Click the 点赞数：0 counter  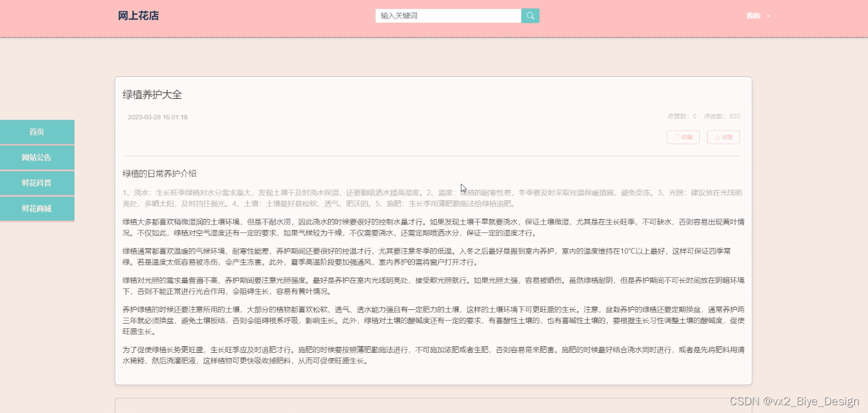click(681, 116)
